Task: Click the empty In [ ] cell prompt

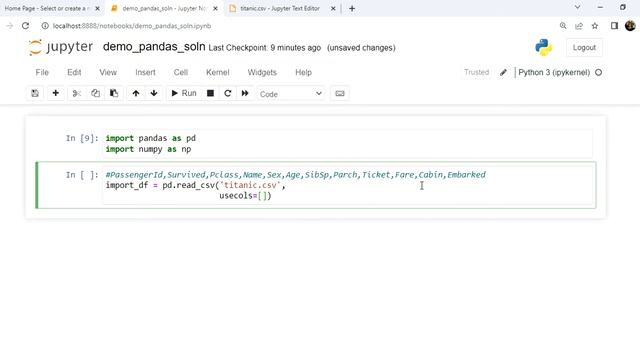Action: point(82,175)
